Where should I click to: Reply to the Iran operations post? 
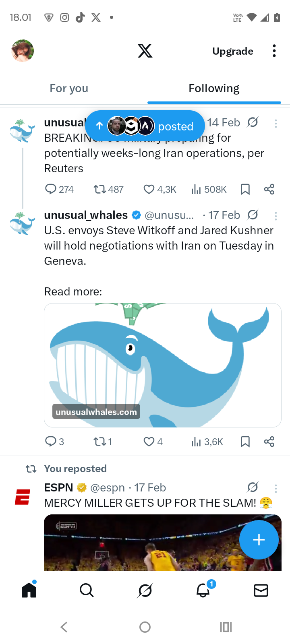pos(51,189)
